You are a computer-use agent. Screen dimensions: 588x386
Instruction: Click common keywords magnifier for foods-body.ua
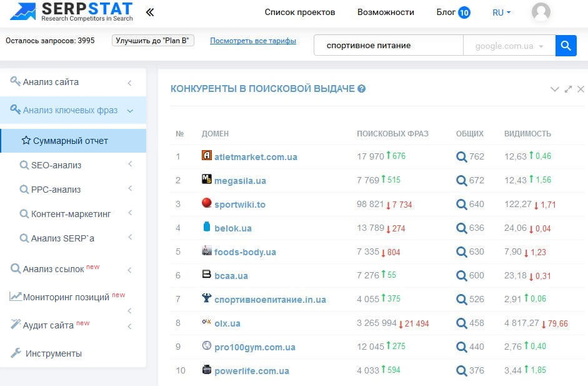tap(461, 251)
